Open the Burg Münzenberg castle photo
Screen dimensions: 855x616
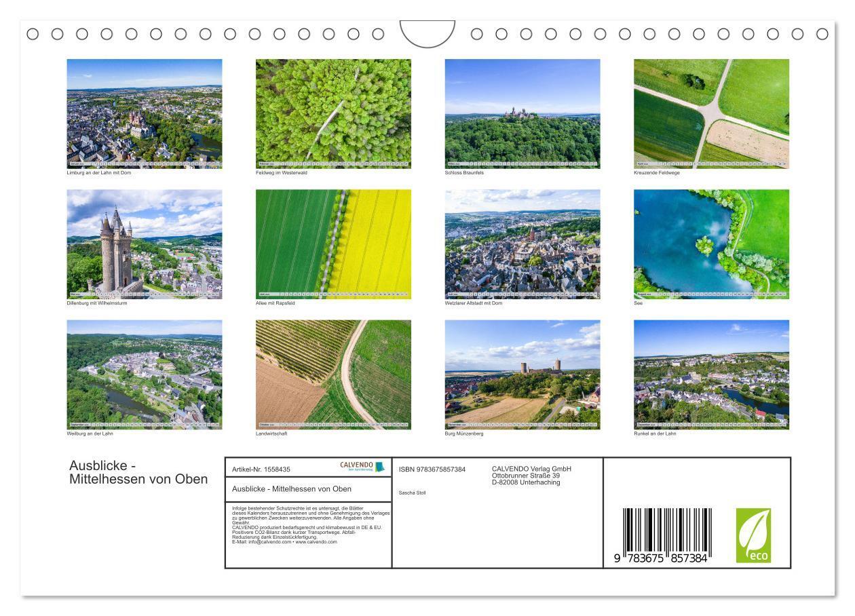click(x=522, y=374)
